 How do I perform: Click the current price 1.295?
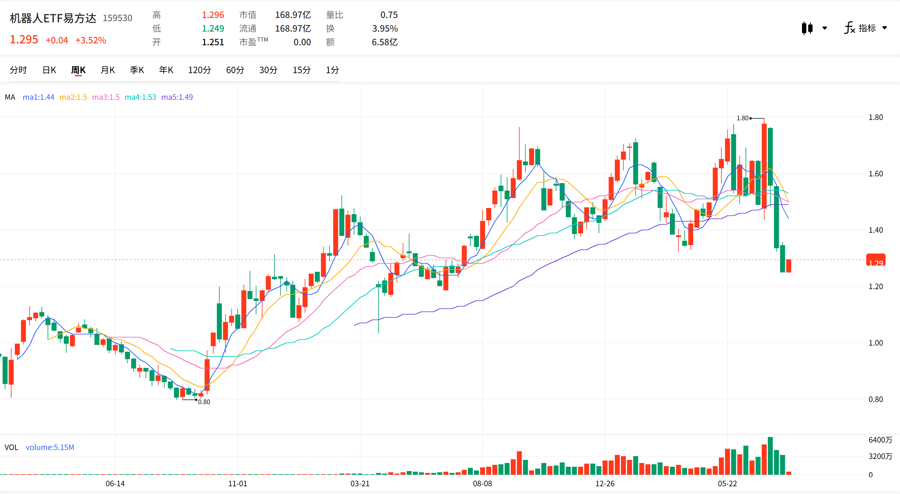[x=24, y=40]
